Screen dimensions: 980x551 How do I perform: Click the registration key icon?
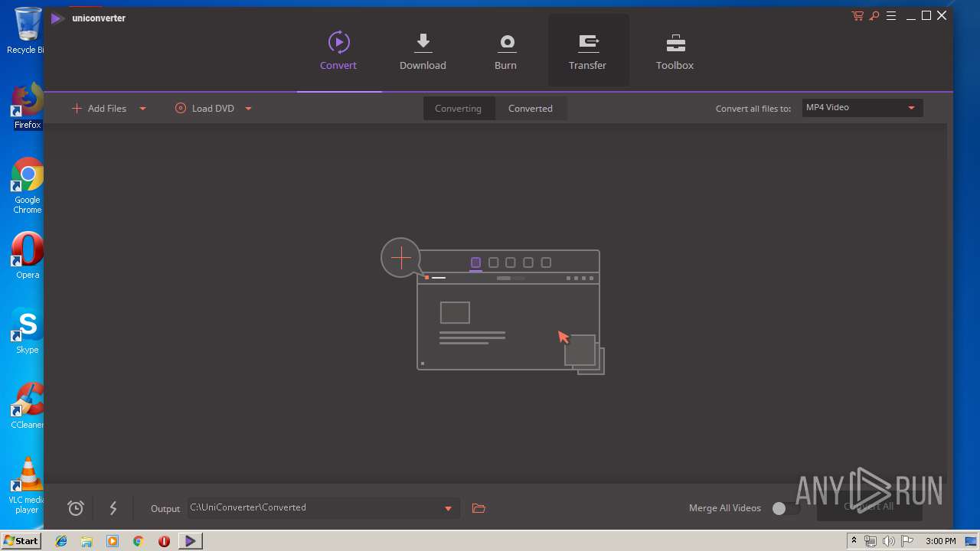coord(874,16)
